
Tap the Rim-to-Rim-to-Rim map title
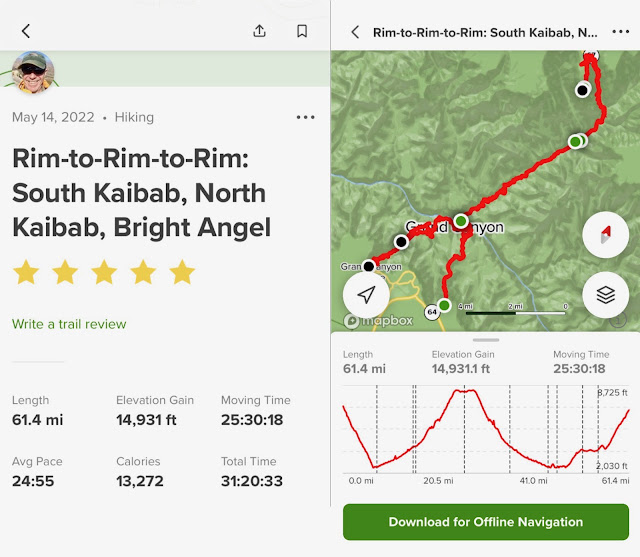coord(481,32)
